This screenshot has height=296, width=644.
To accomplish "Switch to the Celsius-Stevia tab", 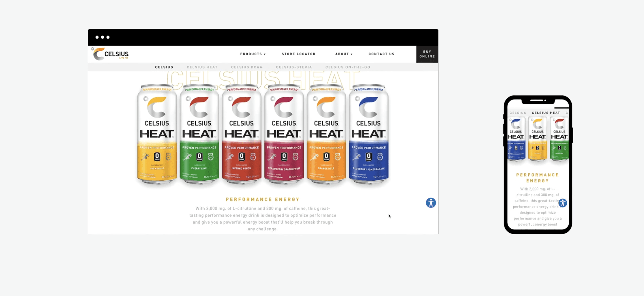I will point(294,67).
